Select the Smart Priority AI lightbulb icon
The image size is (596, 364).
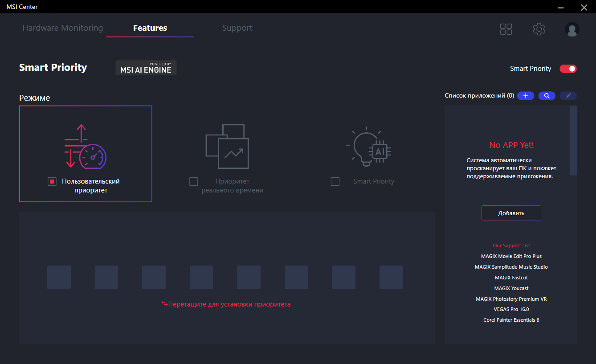pos(369,146)
